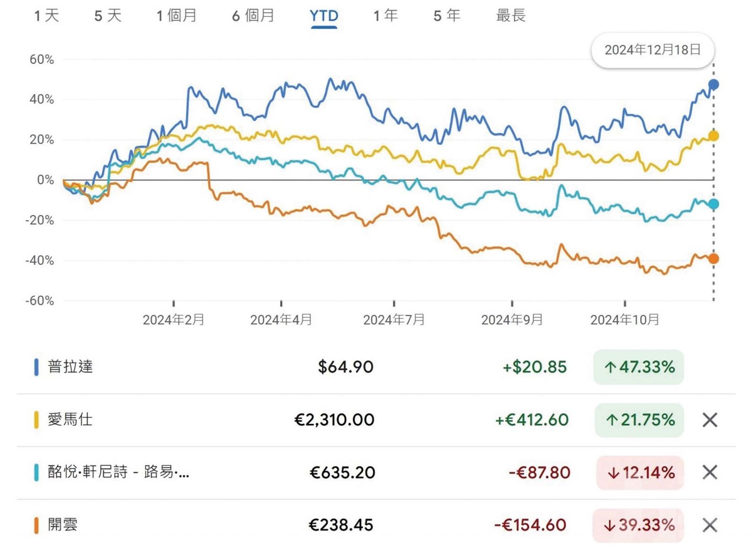The height and width of the screenshot is (550, 756).
Task: Select the YTD tab
Action: 324,16
